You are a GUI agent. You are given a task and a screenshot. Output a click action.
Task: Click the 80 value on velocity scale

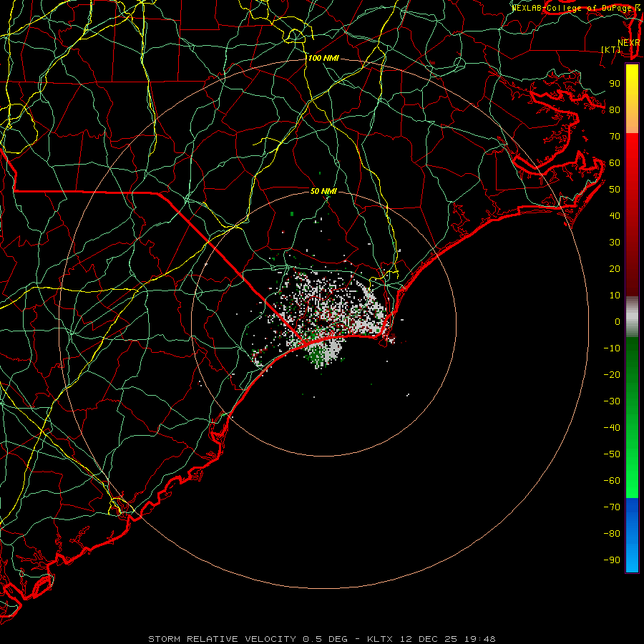[615, 109]
